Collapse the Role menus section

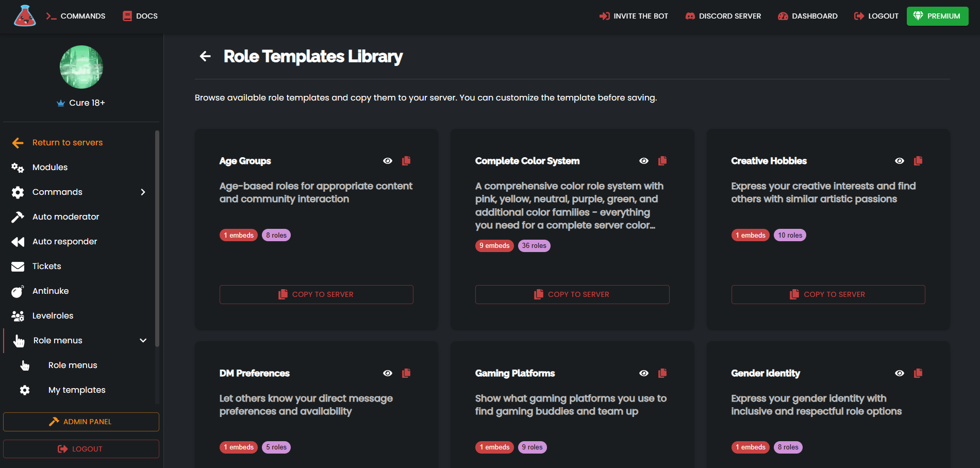click(143, 340)
